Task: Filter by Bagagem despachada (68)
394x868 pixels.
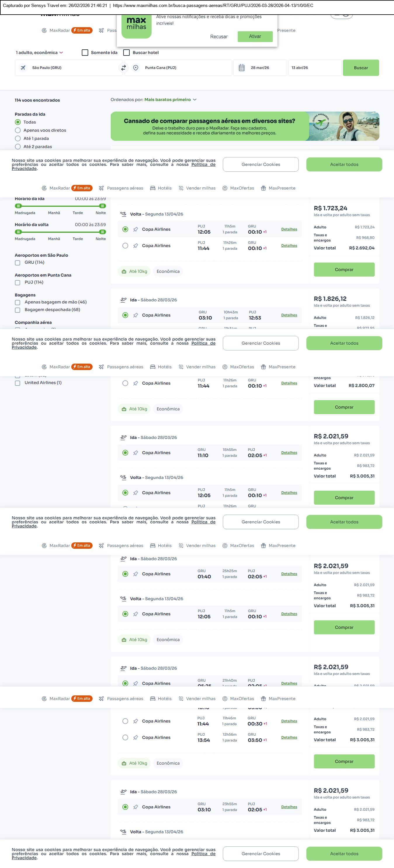Action: [18, 310]
